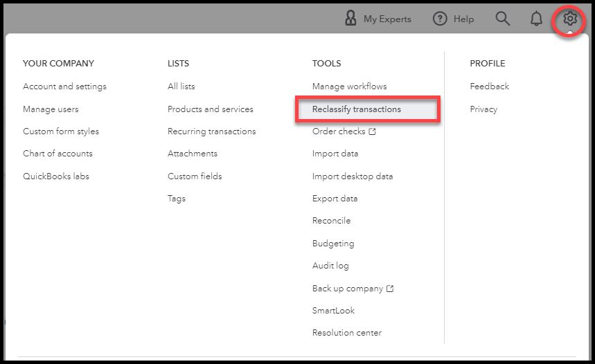Open Account and settings

64,87
